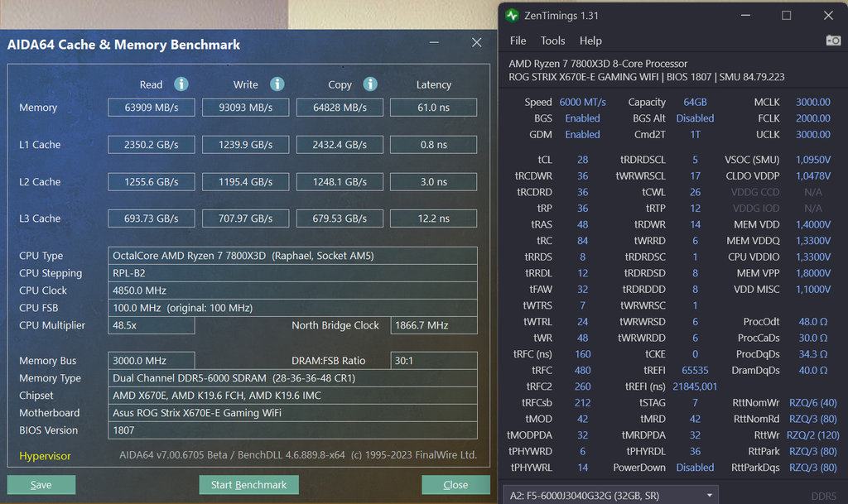Click the ZenTimings app logo icon
This screenshot has height=504, width=848.
coord(512,16)
